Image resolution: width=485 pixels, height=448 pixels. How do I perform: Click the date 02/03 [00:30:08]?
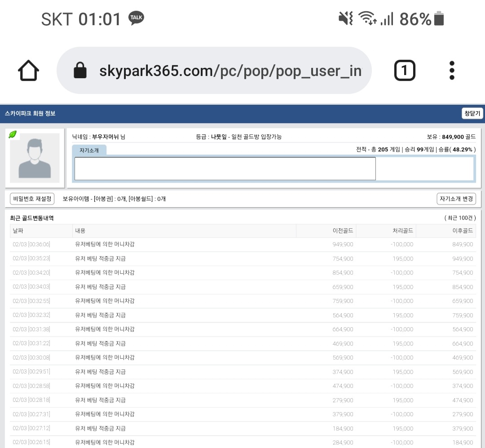click(31, 358)
